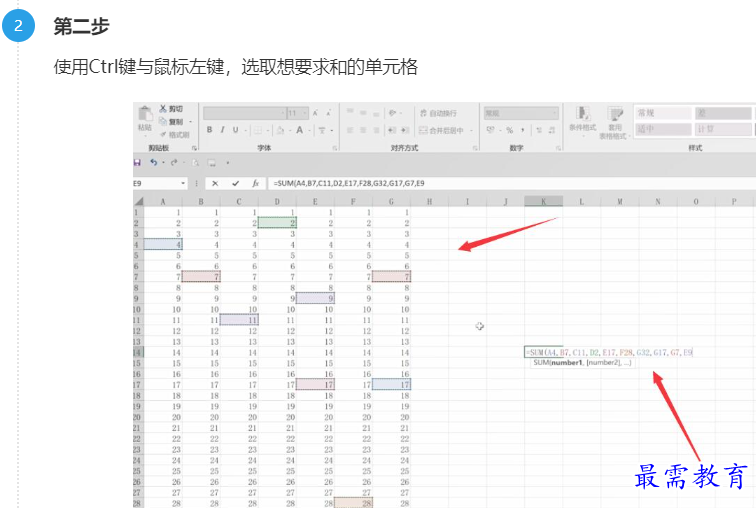The image size is (756, 508).
Task: Click the center align icon
Action: 363,130
